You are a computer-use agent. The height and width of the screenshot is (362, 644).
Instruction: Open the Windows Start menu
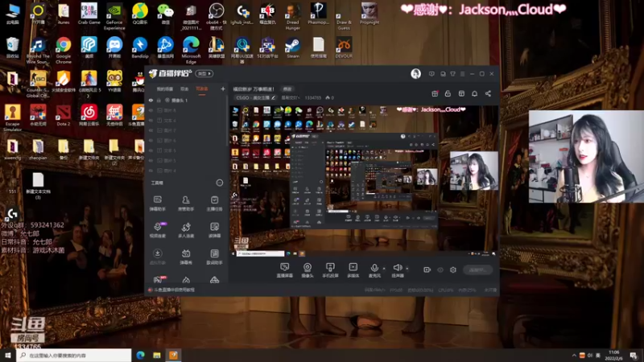[8, 356]
